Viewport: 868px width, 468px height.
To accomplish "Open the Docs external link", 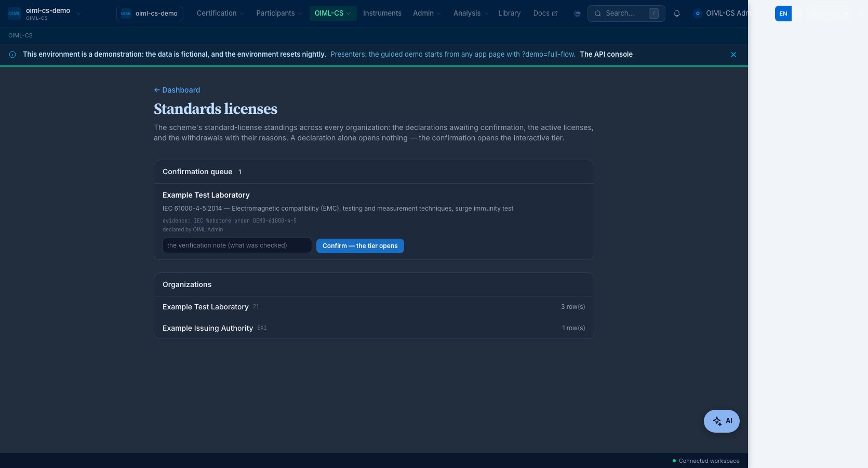I will point(545,14).
